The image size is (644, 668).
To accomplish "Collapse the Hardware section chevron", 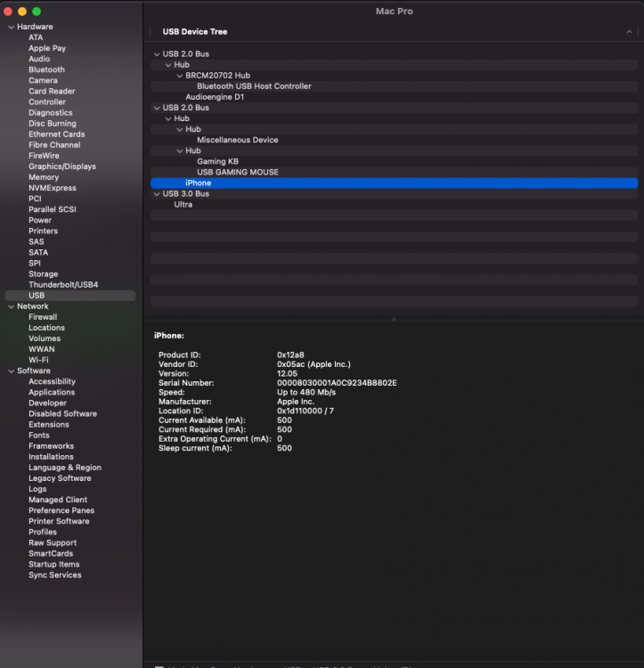I will (11, 27).
